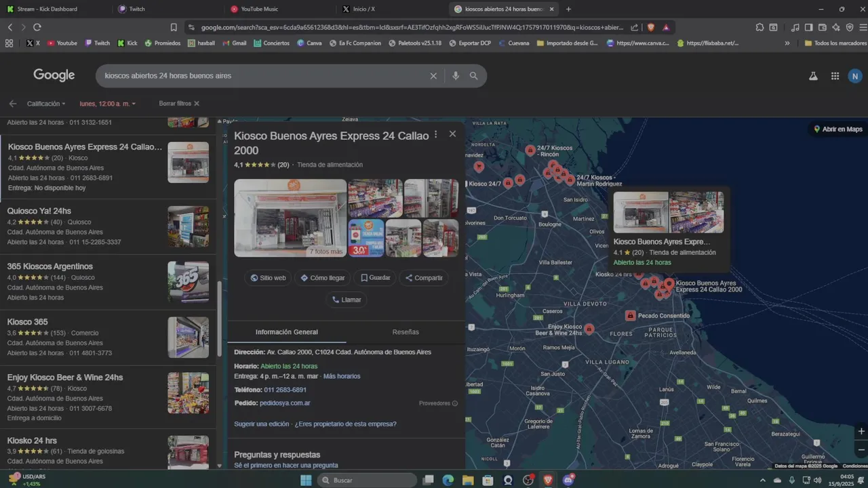Open the map in Abrir en Maps

click(x=838, y=129)
